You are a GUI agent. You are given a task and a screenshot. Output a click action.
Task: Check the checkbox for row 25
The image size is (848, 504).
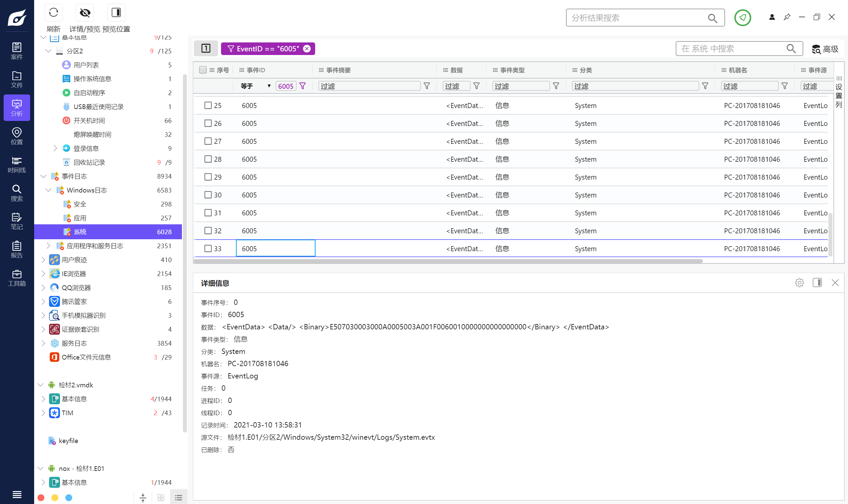click(208, 105)
